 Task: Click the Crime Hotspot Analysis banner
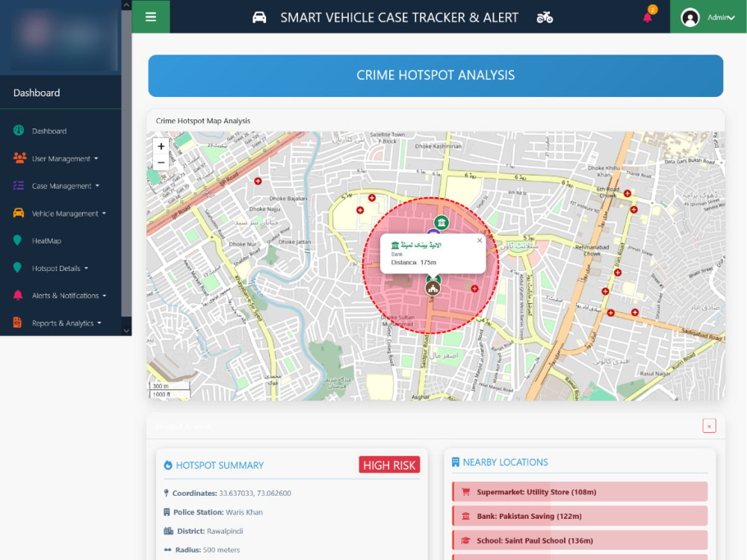tap(436, 75)
